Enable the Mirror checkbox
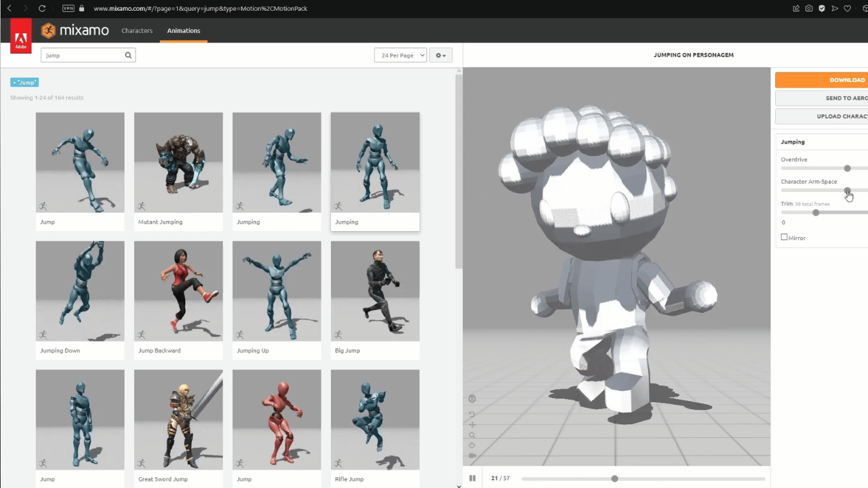This screenshot has width=868, height=488. (x=784, y=237)
